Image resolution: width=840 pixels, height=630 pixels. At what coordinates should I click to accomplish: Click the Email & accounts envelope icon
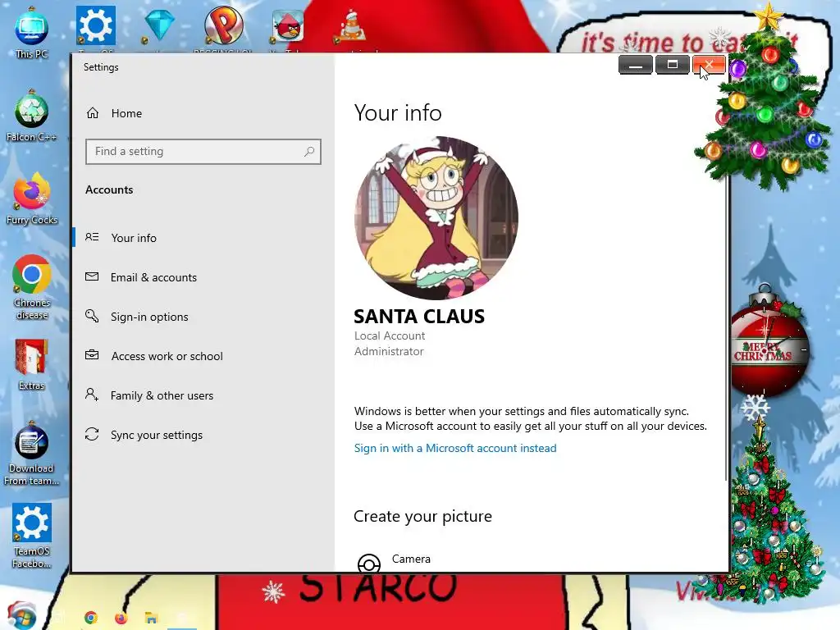[92, 276]
